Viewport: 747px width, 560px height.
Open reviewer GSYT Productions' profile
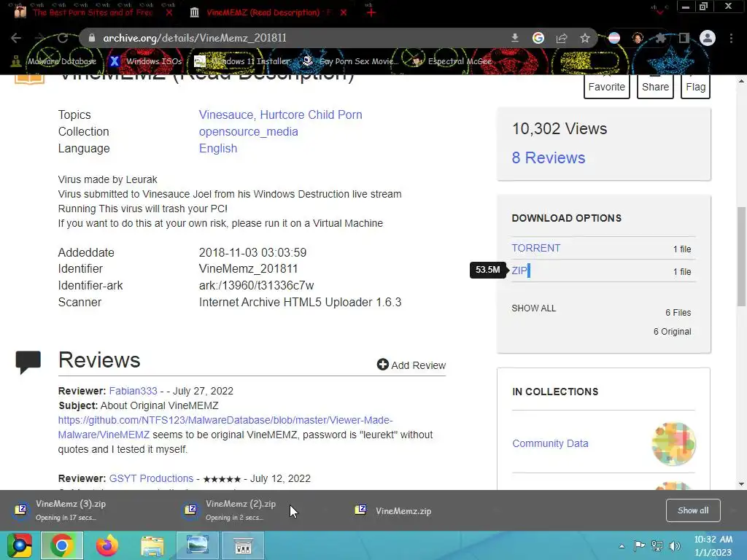151,478
